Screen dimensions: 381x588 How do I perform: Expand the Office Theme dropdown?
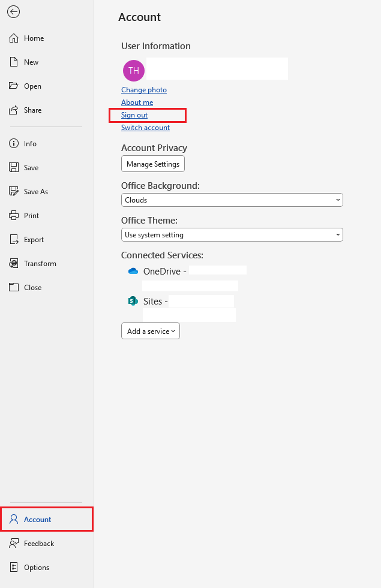[232, 234]
